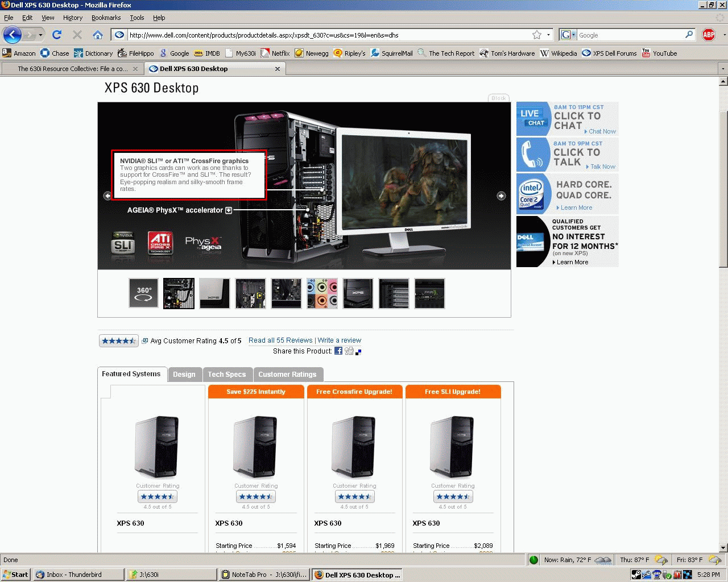Reload the page with the refresh icon
Screen dimensions: 728x582
57,35
